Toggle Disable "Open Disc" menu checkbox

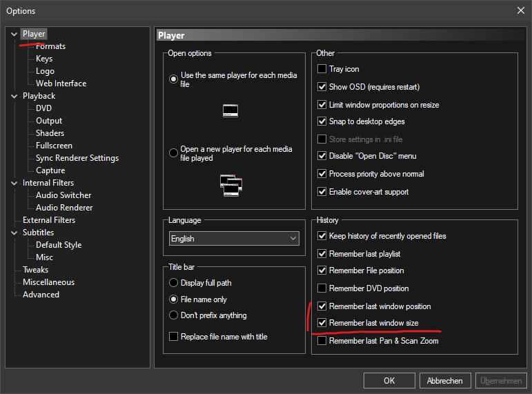(322, 156)
